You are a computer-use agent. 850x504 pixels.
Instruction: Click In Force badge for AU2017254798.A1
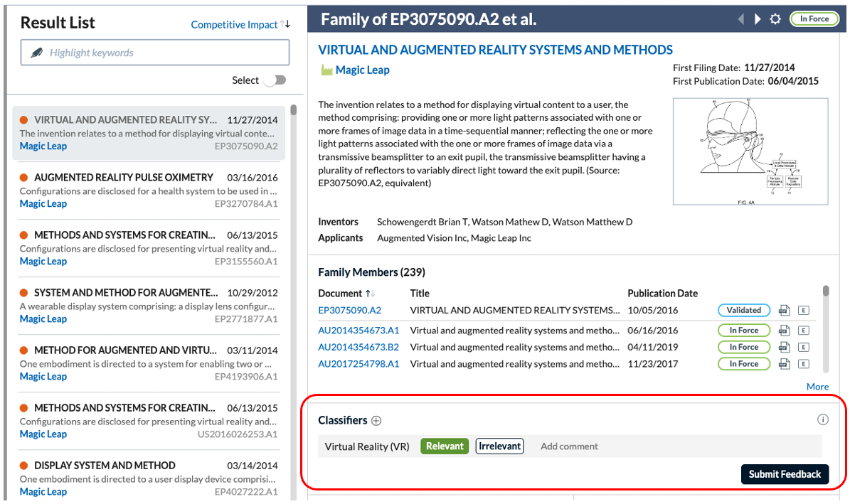point(744,364)
